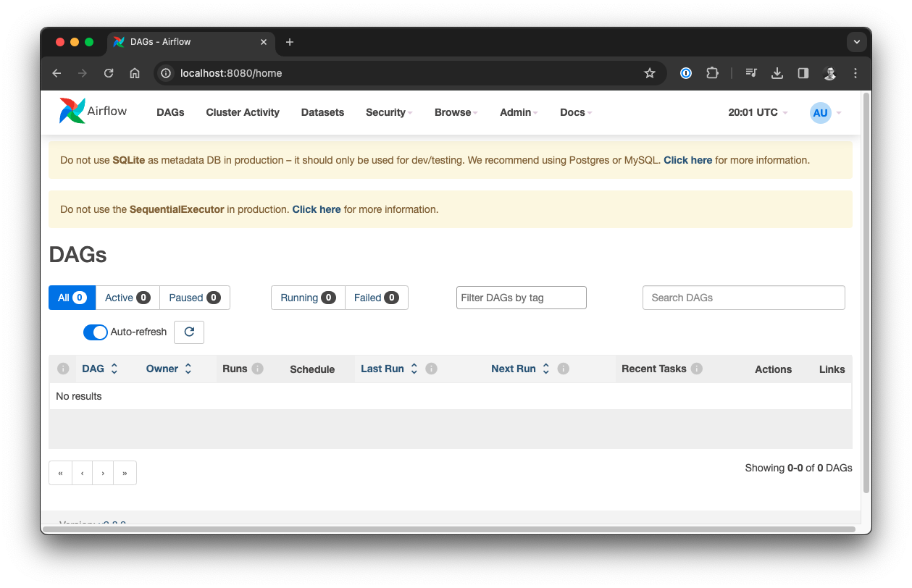
Task: Filter by Running DAGs status
Action: click(307, 298)
